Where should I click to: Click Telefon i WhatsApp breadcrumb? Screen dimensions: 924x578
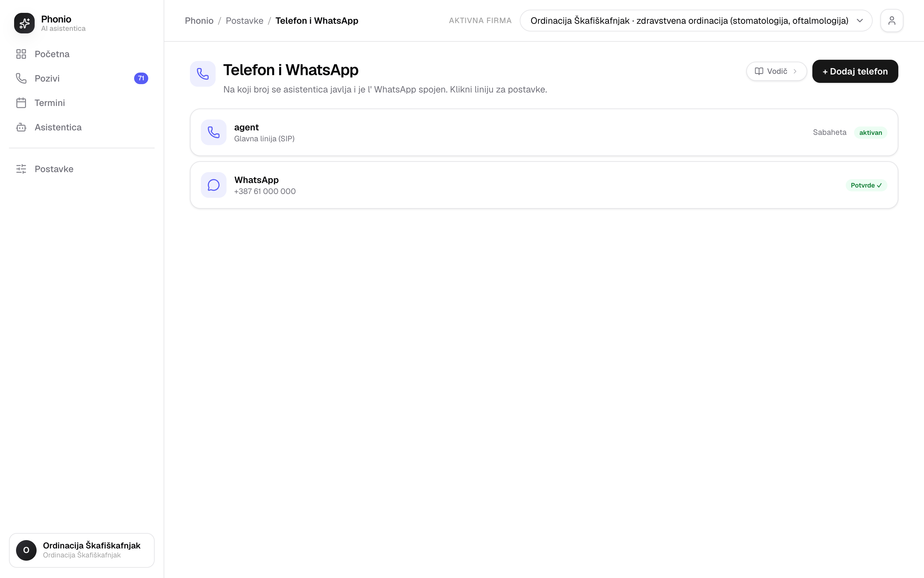pyautogui.click(x=317, y=21)
